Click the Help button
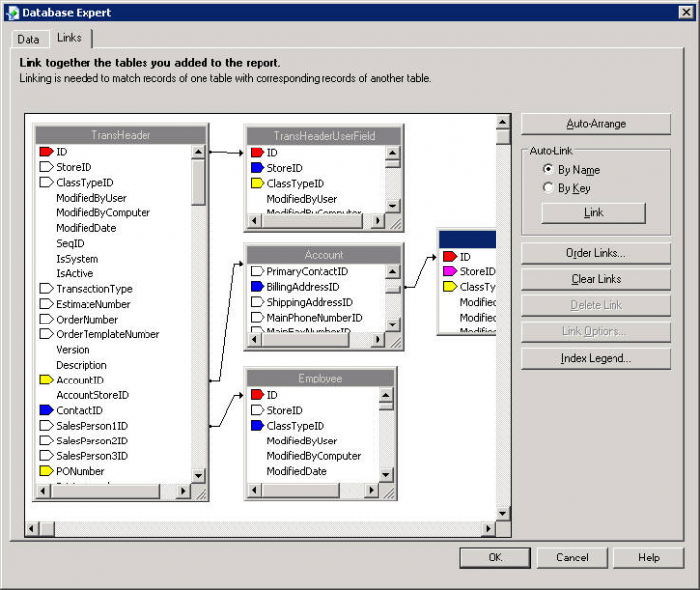Image resolution: width=700 pixels, height=590 pixels. (x=649, y=558)
